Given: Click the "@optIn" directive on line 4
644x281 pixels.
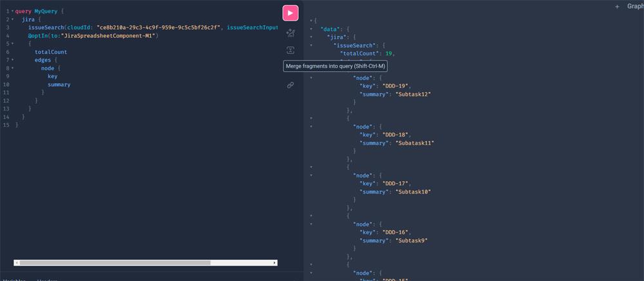Looking at the screenshot, I should pyautogui.click(x=38, y=36).
